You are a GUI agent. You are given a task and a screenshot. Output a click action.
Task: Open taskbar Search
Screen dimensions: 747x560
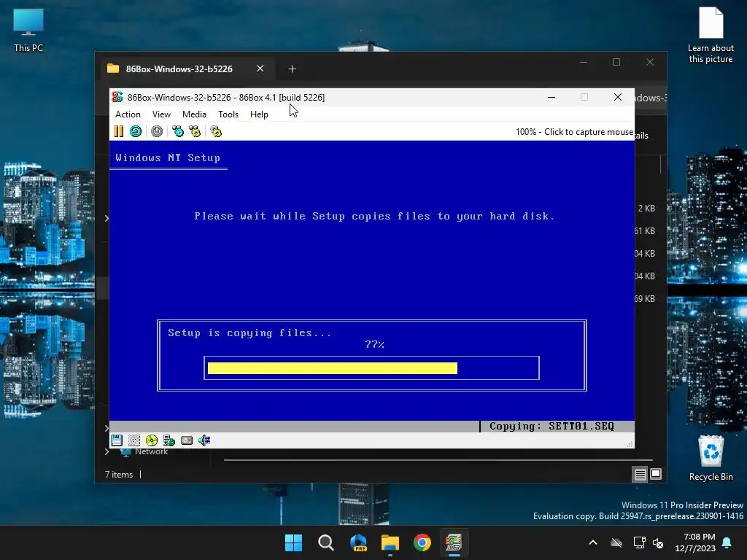pos(326,542)
